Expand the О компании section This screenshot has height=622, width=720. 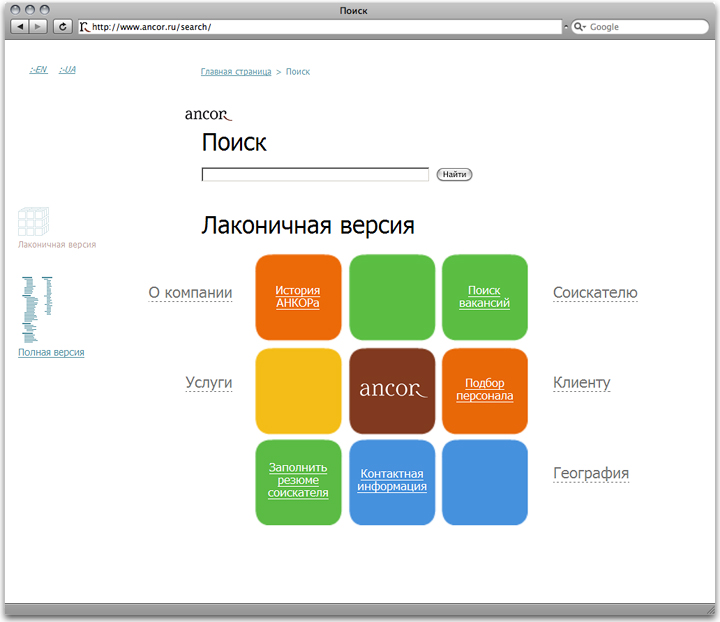pyautogui.click(x=190, y=293)
